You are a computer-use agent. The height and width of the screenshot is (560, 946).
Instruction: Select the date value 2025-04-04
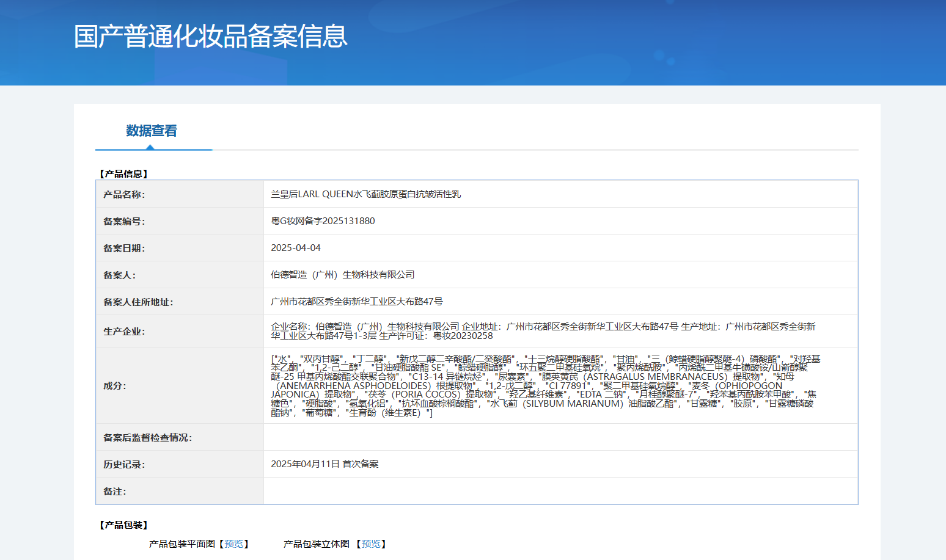(x=296, y=248)
